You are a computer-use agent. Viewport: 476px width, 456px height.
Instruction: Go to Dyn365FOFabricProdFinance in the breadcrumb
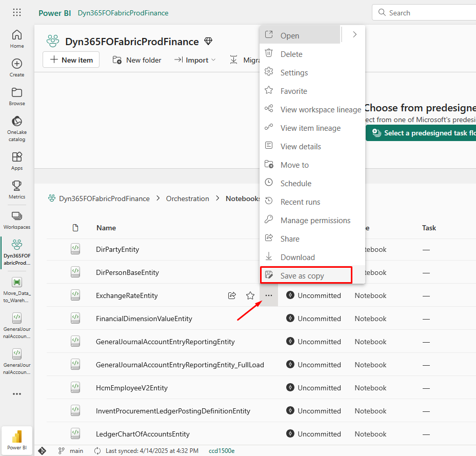pyautogui.click(x=104, y=199)
